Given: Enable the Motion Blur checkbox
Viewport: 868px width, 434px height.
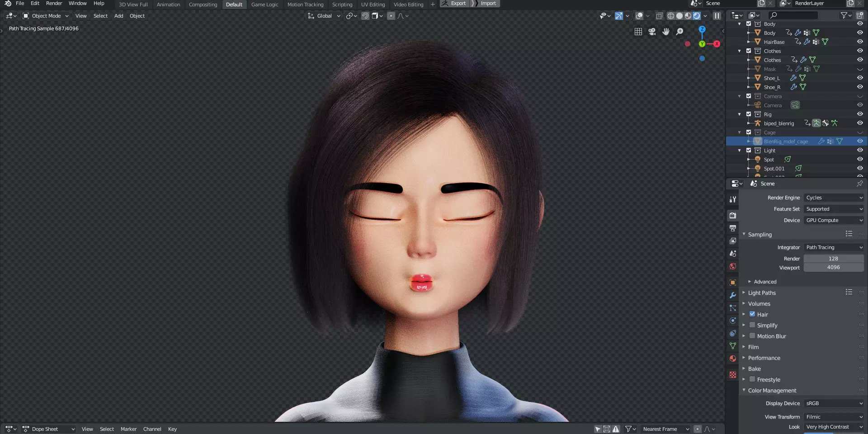Looking at the screenshot, I should pos(752,336).
